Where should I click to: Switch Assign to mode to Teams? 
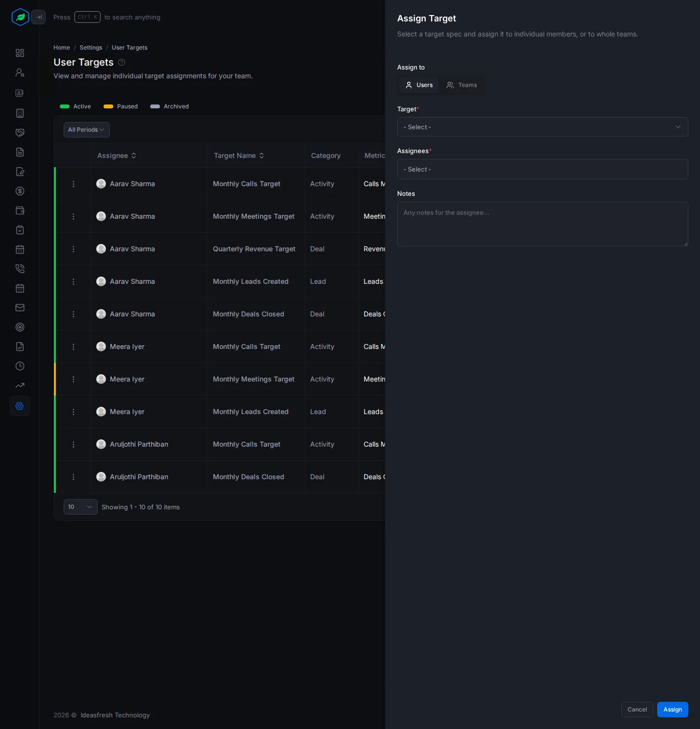point(462,85)
